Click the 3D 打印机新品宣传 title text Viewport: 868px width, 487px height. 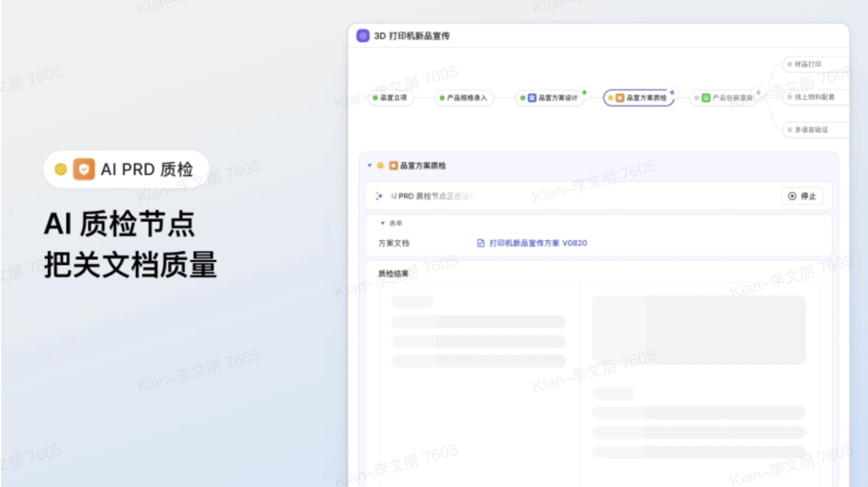[x=412, y=36]
